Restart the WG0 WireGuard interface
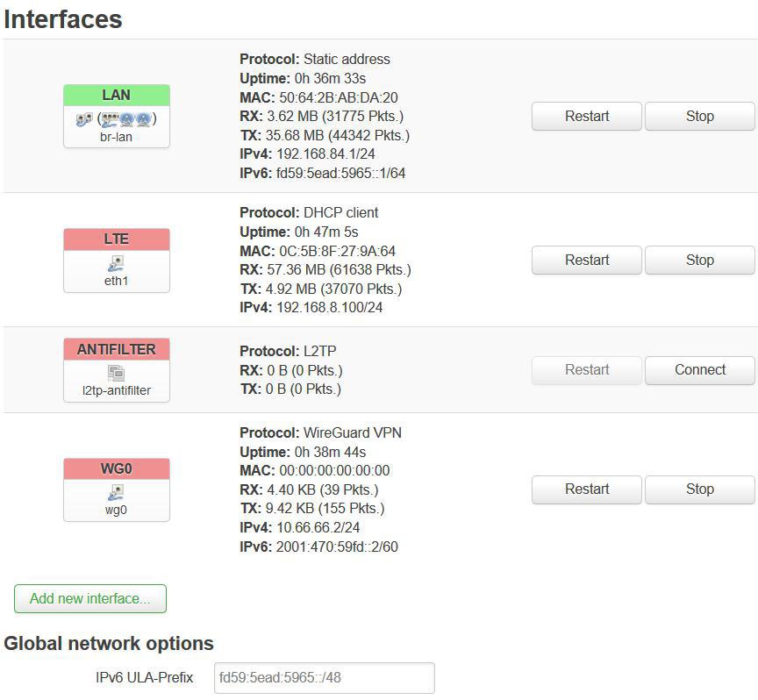 [x=586, y=489]
